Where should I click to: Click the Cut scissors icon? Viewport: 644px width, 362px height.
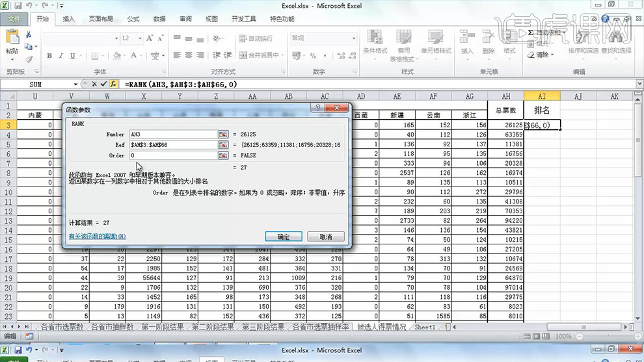29,34
